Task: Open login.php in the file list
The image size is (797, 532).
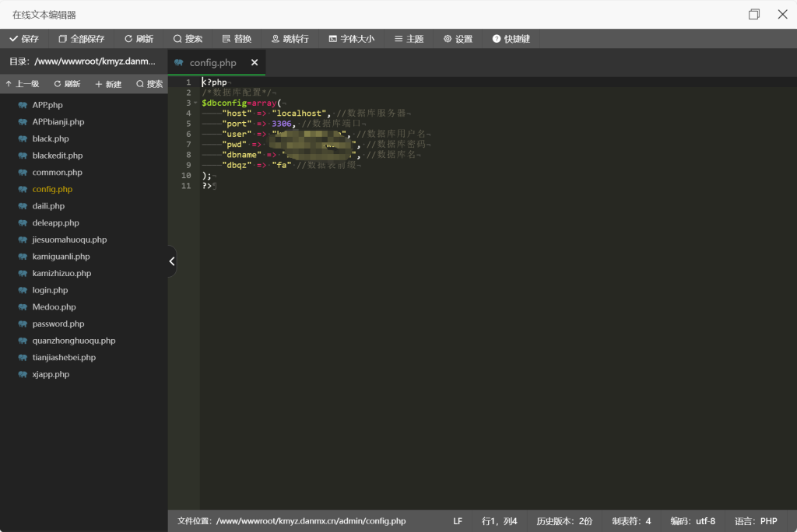Action: click(x=50, y=290)
